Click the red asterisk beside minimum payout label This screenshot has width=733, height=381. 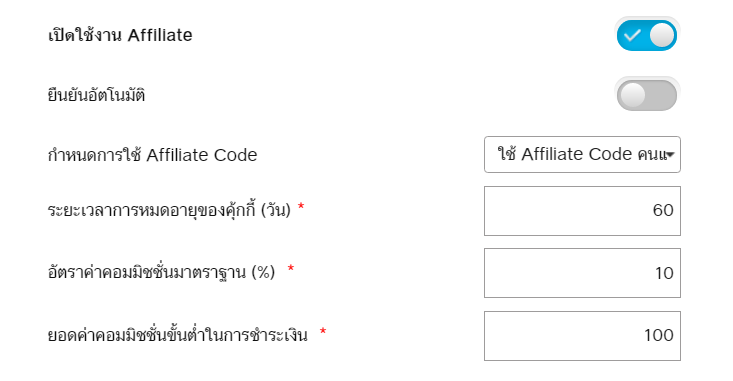pos(323,331)
